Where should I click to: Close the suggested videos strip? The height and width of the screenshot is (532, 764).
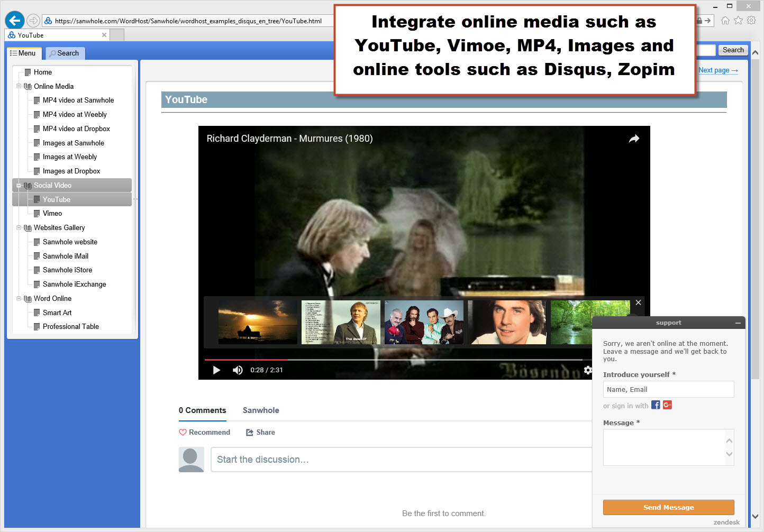click(638, 302)
